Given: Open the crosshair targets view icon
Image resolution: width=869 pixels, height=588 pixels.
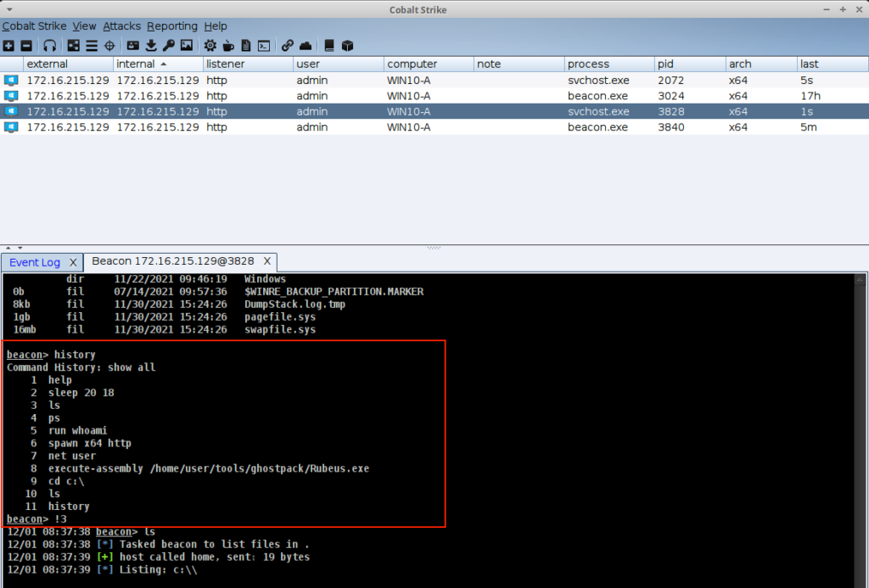Looking at the screenshot, I should coord(109,45).
